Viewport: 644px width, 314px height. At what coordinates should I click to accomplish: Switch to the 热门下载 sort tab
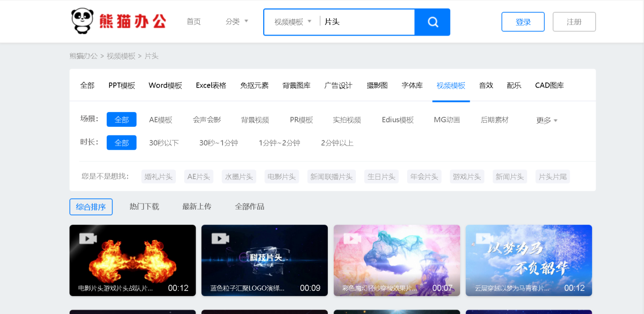pyautogui.click(x=144, y=207)
